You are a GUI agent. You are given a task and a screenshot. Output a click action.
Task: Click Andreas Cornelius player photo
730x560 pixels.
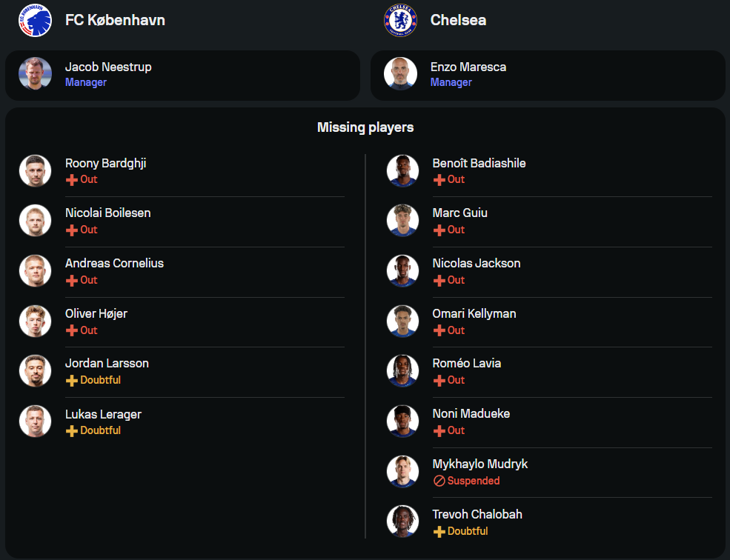(35, 271)
